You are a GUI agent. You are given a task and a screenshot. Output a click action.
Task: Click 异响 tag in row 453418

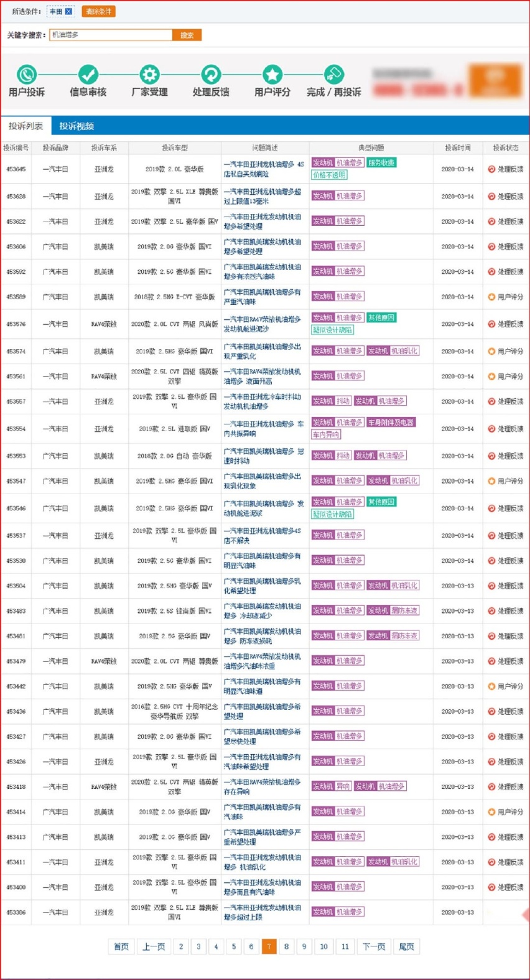[x=344, y=786]
